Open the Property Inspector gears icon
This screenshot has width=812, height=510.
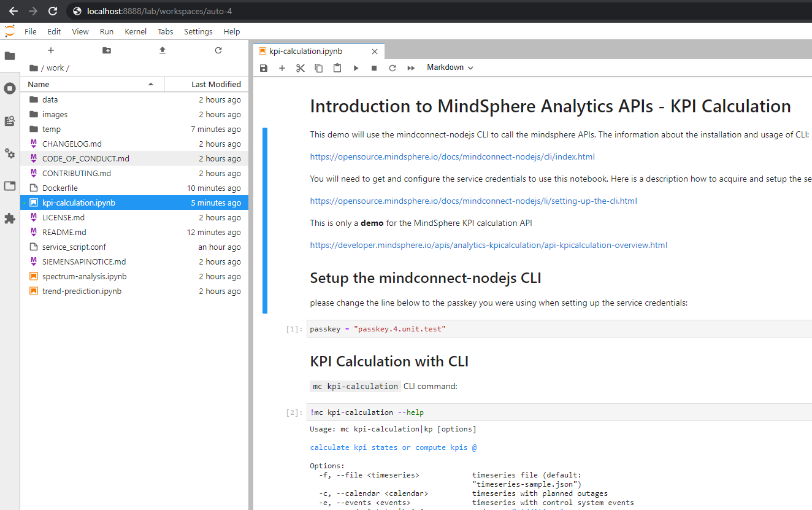pos(10,153)
